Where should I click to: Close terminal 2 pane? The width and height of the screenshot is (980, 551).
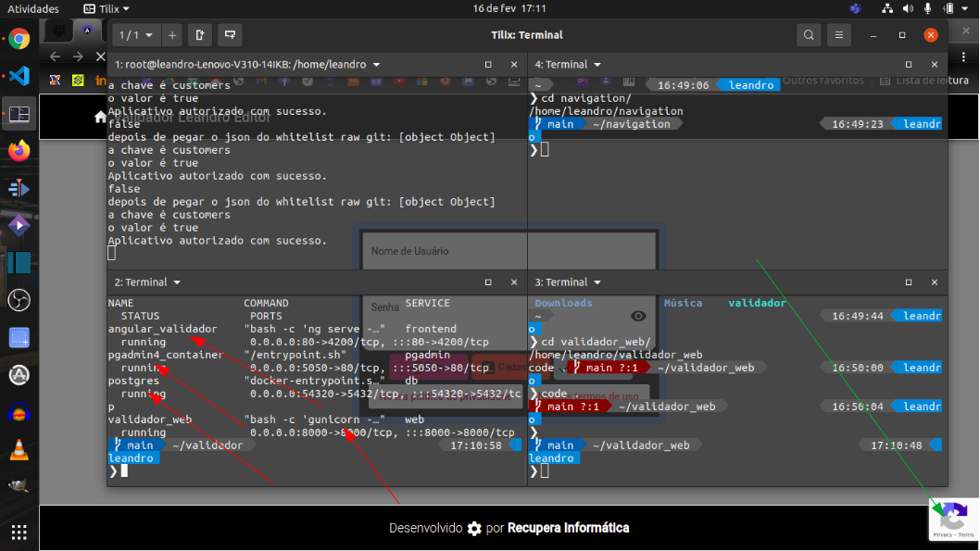514,282
